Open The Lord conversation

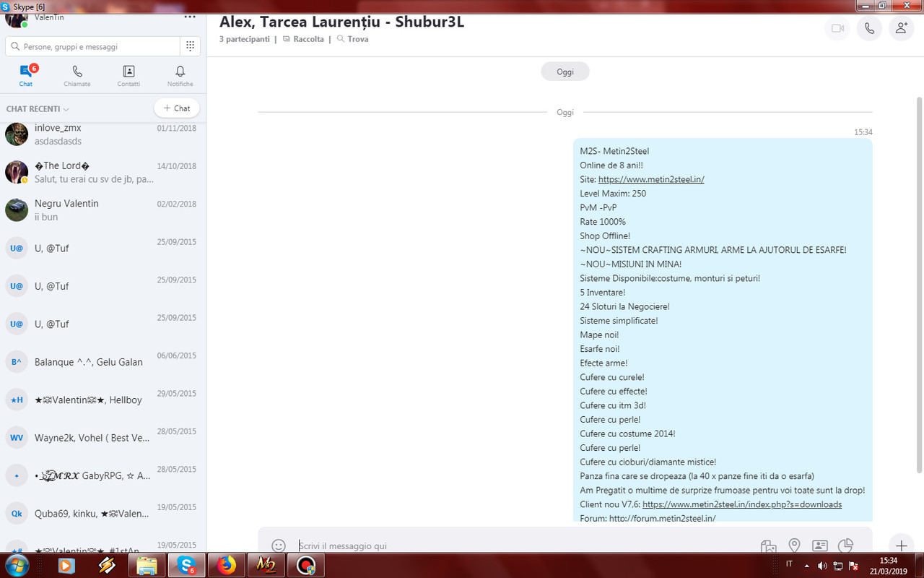point(103,172)
